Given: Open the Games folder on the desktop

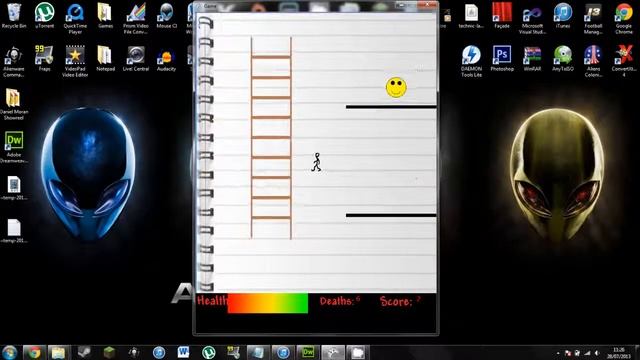Looking at the screenshot, I should click(x=105, y=16).
